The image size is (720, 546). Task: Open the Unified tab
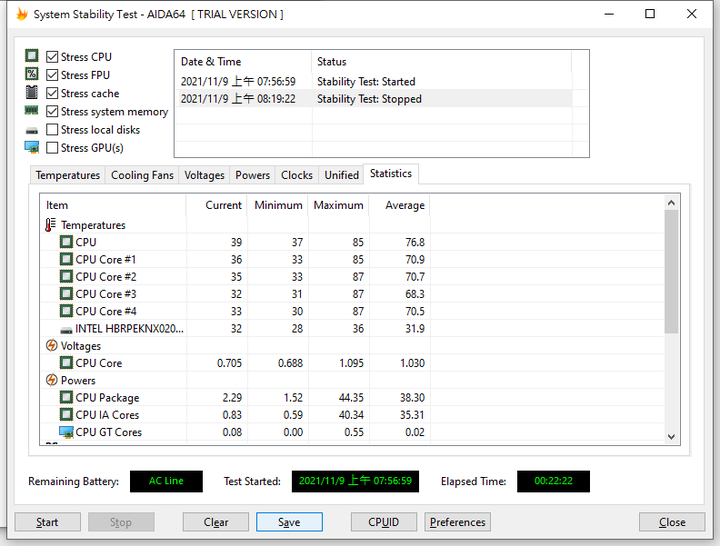point(341,175)
